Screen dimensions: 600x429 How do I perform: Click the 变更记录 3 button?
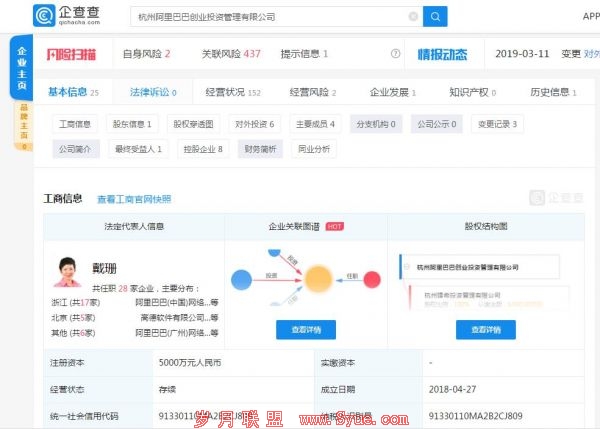[x=497, y=124]
